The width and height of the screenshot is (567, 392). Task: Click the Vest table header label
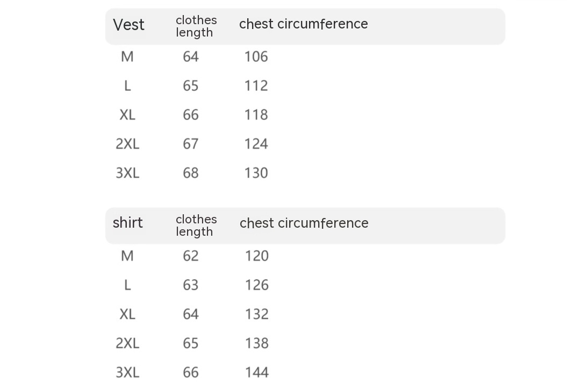point(128,25)
